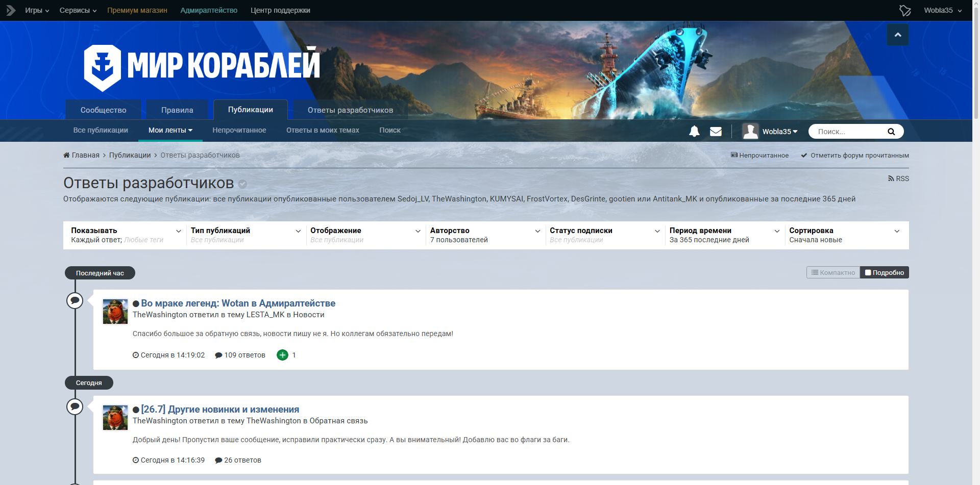Click the Мир Кораблей shield logo
This screenshot has width=980, height=485.
pos(103,68)
